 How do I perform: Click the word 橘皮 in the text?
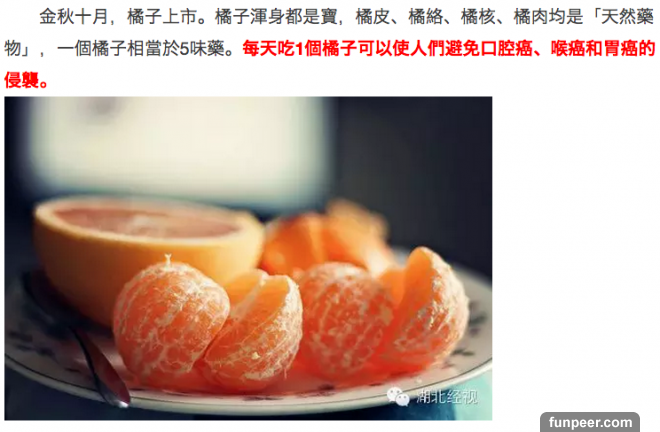(x=373, y=17)
